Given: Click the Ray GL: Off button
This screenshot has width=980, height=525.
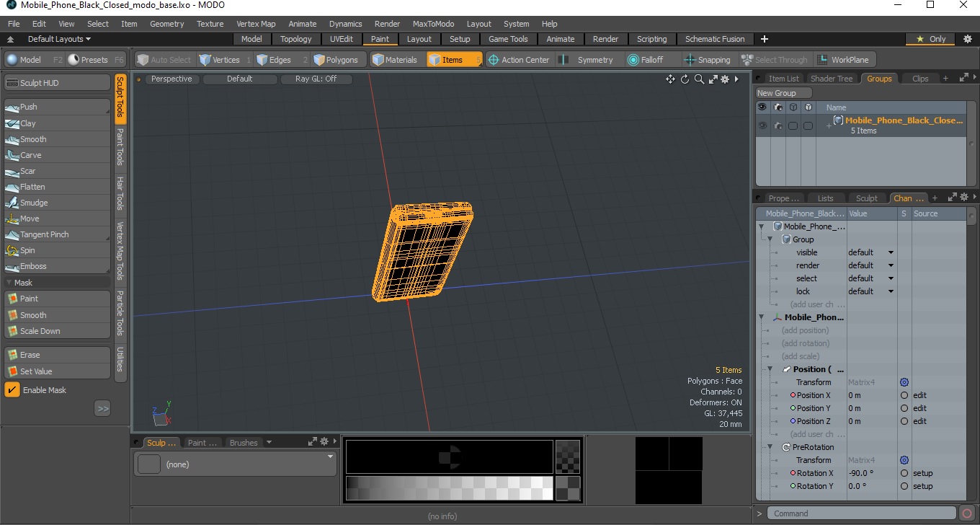Looking at the screenshot, I should tap(316, 79).
